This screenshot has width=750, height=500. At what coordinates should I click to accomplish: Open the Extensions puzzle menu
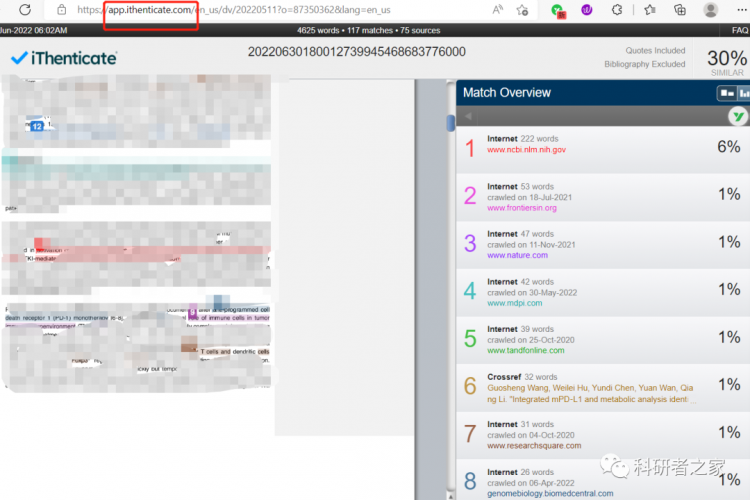click(x=617, y=10)
